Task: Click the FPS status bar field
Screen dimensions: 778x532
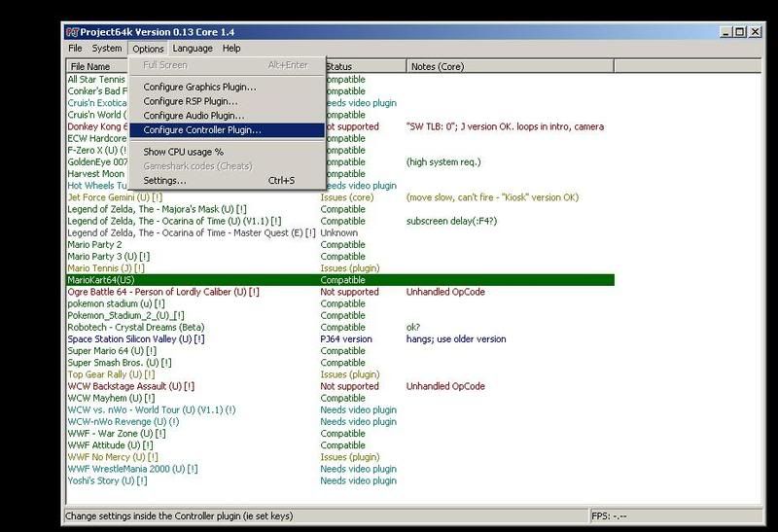Action: point(676,516)
